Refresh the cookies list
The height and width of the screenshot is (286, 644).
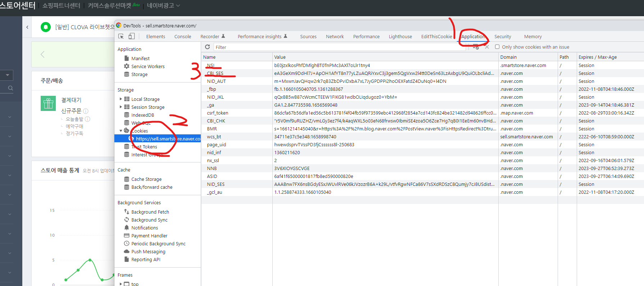[x=207, y=47]
